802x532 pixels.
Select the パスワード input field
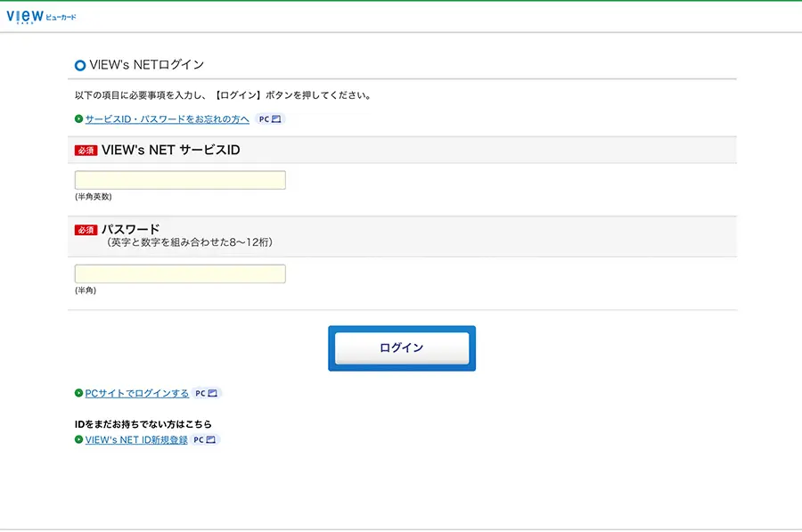tap(179, 273)
